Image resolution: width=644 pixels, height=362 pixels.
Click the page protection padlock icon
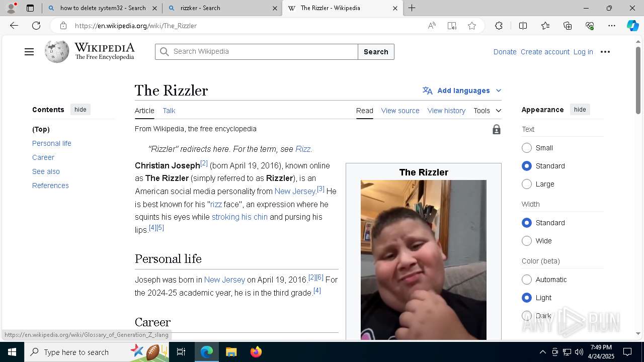497,130
